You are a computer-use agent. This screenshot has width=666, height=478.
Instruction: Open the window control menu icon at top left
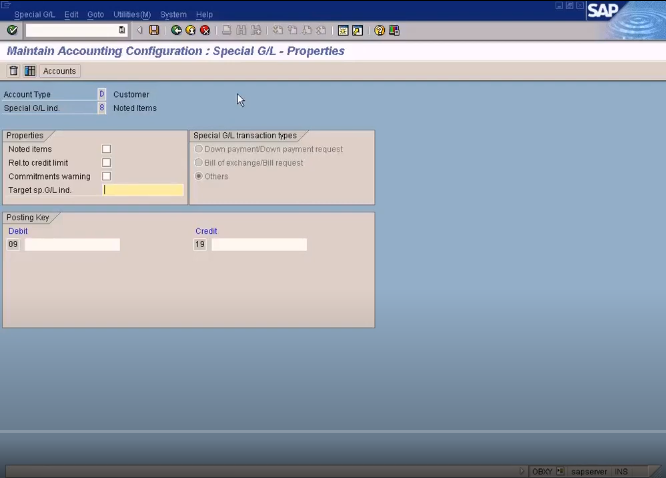point(6,5)
